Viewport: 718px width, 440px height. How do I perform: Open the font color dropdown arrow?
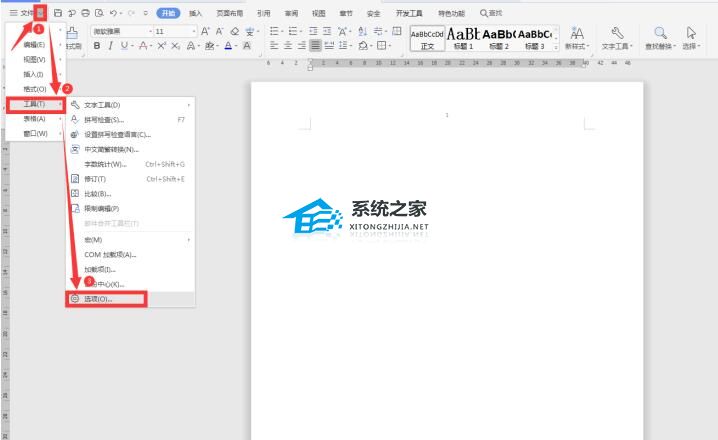(x=235, y=46)
